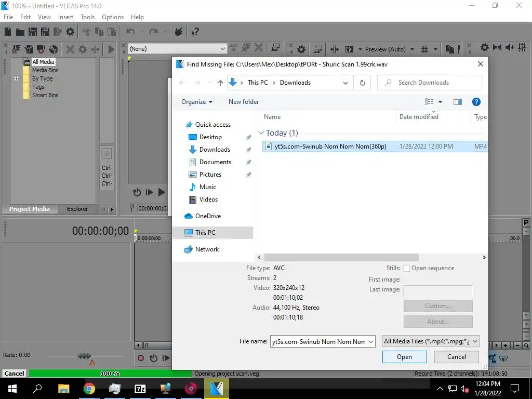Click the Master Bus downmix output icon

coord(497,47)
